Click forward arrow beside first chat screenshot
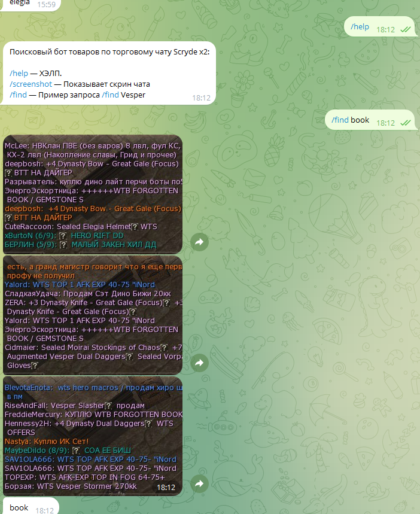Viewport: 420px width, 514px height. (x=199, y=242)
